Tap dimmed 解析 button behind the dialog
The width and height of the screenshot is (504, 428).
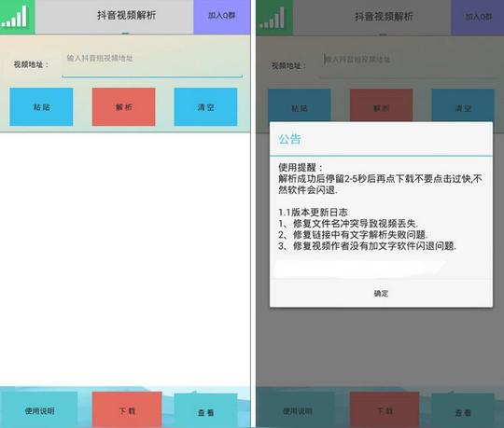coord(381,105)
